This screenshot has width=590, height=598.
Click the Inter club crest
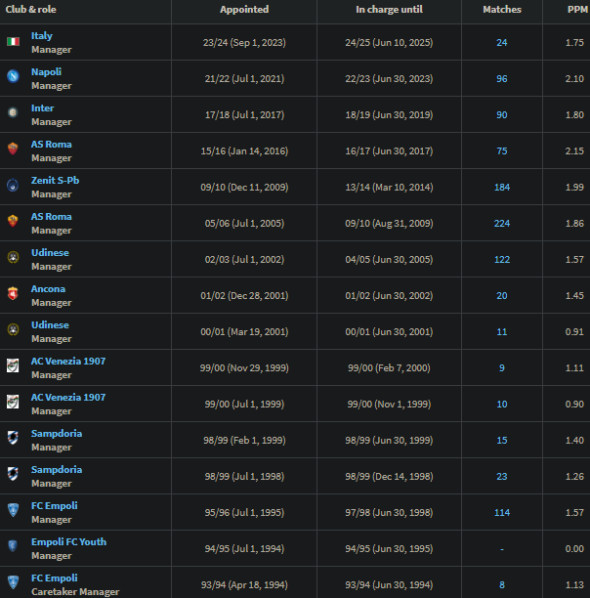(x=13, y=113)
